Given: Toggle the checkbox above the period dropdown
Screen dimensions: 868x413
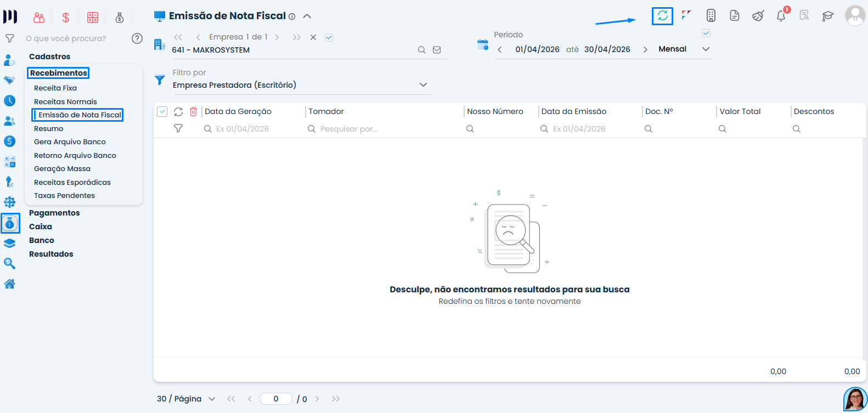Looking at the screenshot, I should pos(706,33).
